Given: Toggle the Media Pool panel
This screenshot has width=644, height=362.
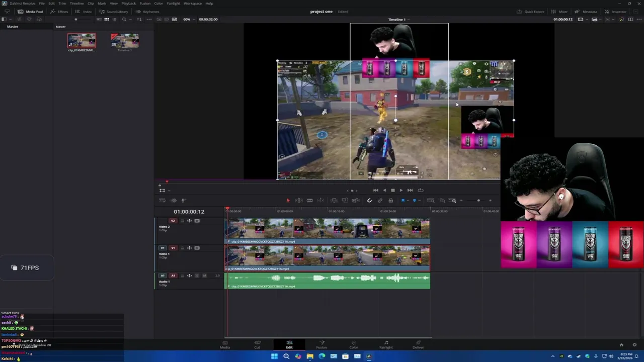Looking at the screenshot, I should point(30,12).
